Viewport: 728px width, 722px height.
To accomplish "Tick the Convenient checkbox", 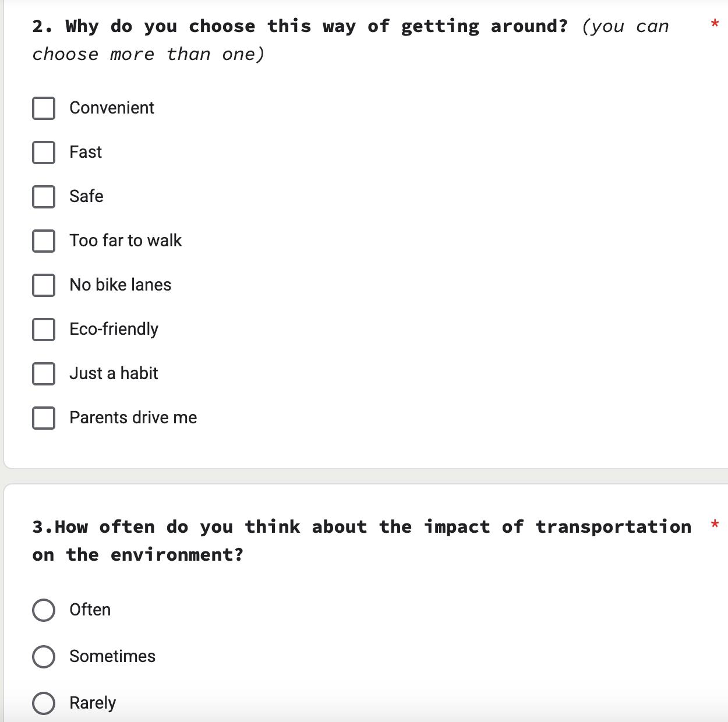I will (44, 108).
